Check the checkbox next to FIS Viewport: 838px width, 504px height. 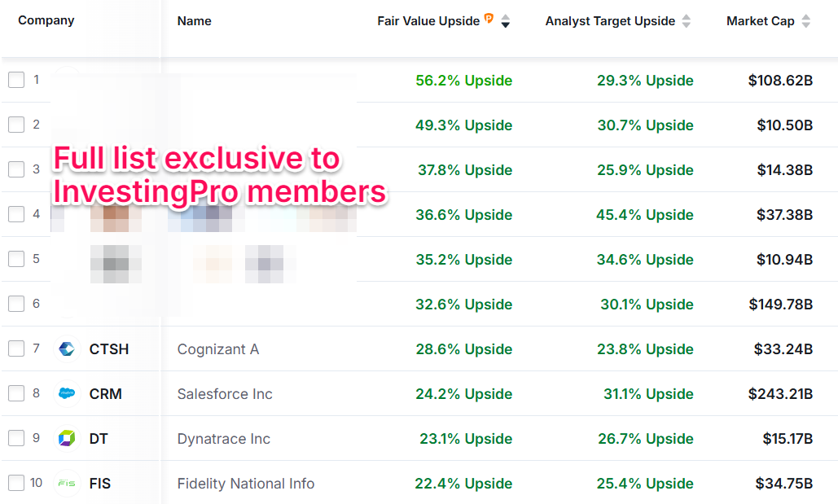pos(14,483)
